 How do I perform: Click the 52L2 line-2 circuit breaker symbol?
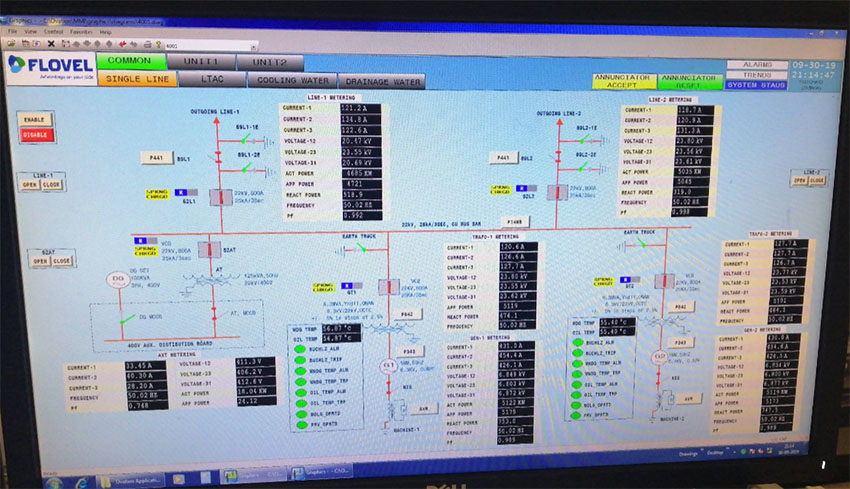tap(554, 195)
